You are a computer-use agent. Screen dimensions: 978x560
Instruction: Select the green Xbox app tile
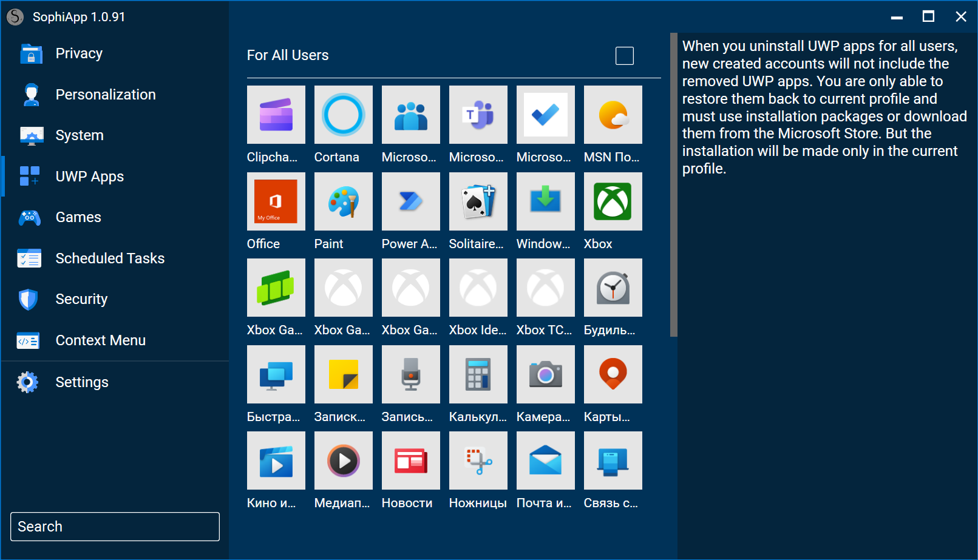[x=613, y=201]
